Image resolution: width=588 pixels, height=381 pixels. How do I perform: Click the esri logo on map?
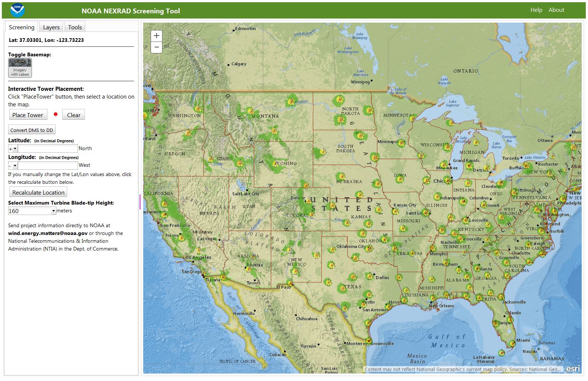click(x=573, y=368)
